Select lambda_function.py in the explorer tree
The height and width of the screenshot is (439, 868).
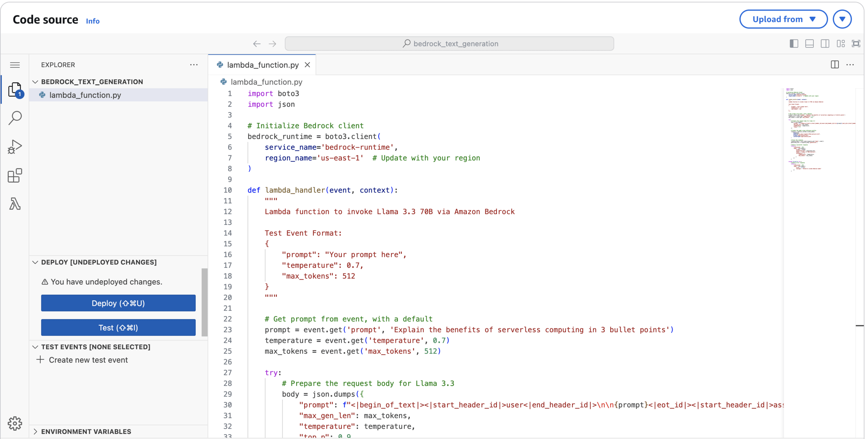point(85,95)
